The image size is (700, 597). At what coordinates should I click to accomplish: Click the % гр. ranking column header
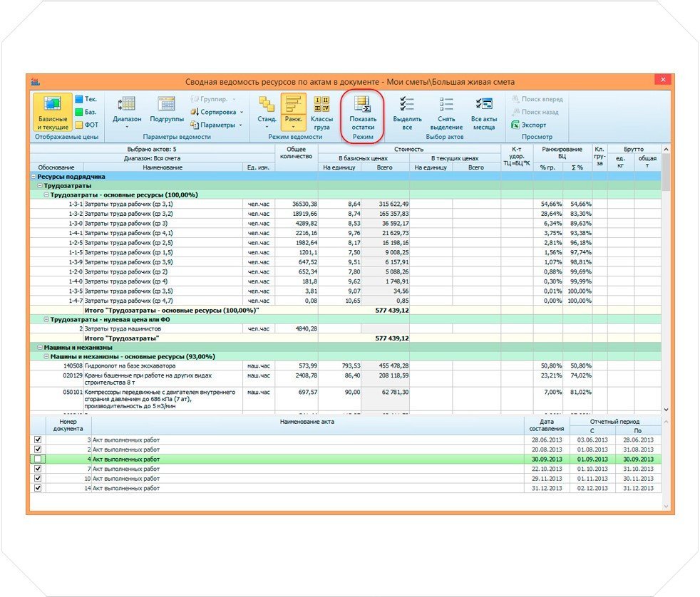pos(547,167)
